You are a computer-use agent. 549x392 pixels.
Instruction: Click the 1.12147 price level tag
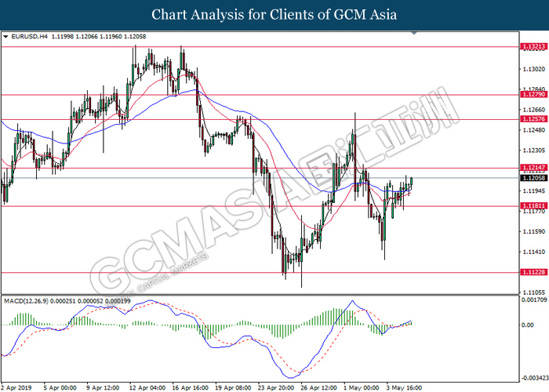(x=533, y=168)
